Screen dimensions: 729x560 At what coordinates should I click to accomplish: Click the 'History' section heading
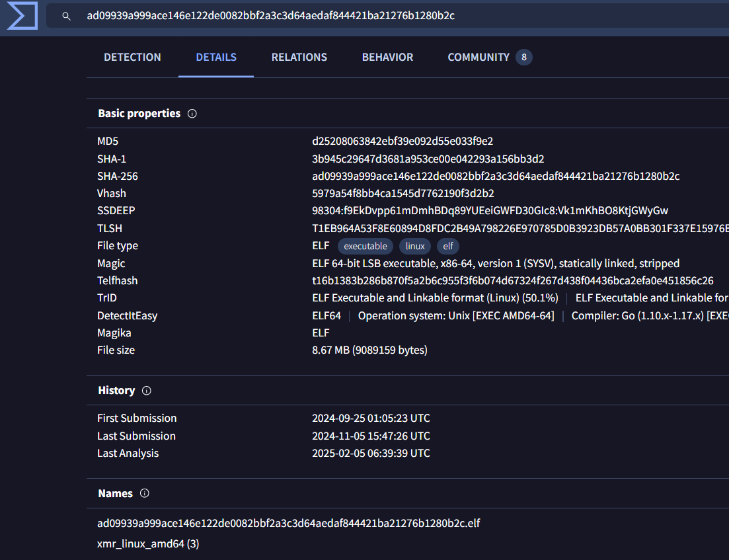pyautogui.click(x=116, y=391)
